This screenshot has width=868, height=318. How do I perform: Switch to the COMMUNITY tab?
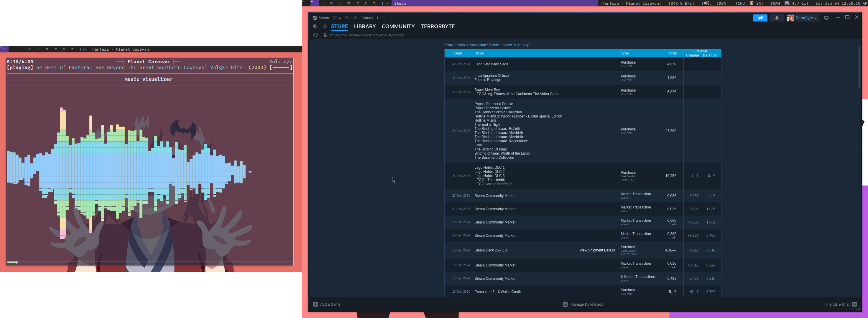point(398,26)
